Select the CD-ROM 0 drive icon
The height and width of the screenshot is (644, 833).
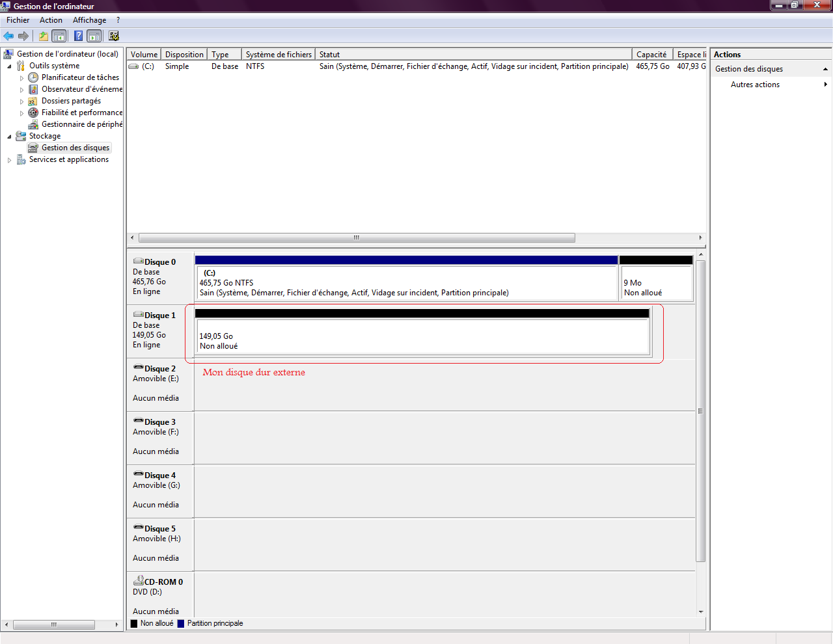click(139, 581)
